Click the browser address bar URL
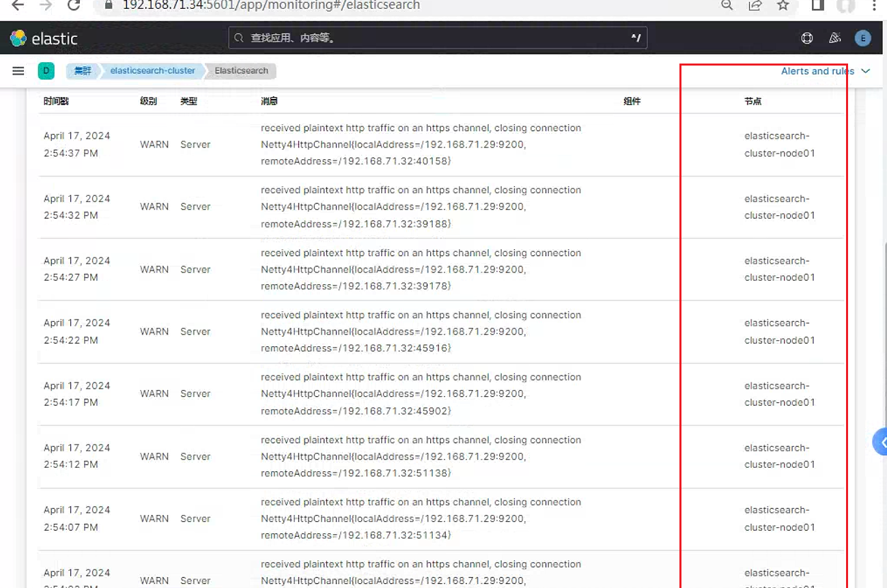The width and height of the screenshot is (887, 588). (x=271, y=5)
